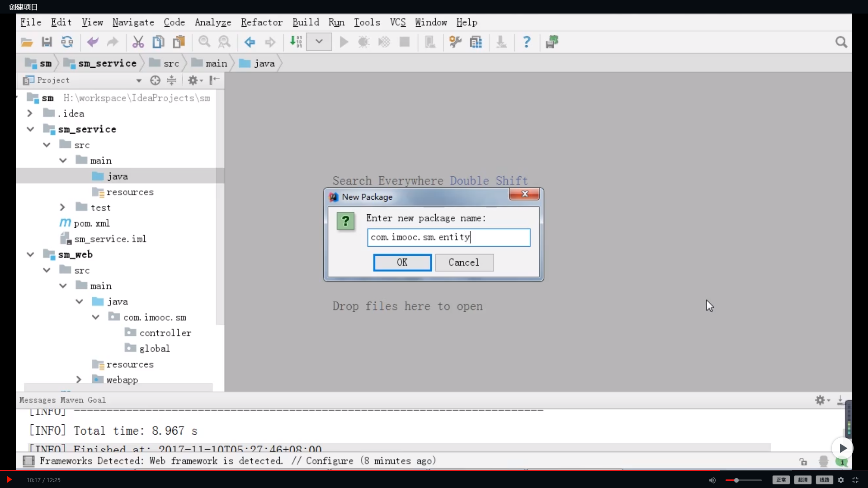The height and width of the screenshot is (488, 868).
Task: Navigate Forward with the right arrow icon
Action: [270, 42]
